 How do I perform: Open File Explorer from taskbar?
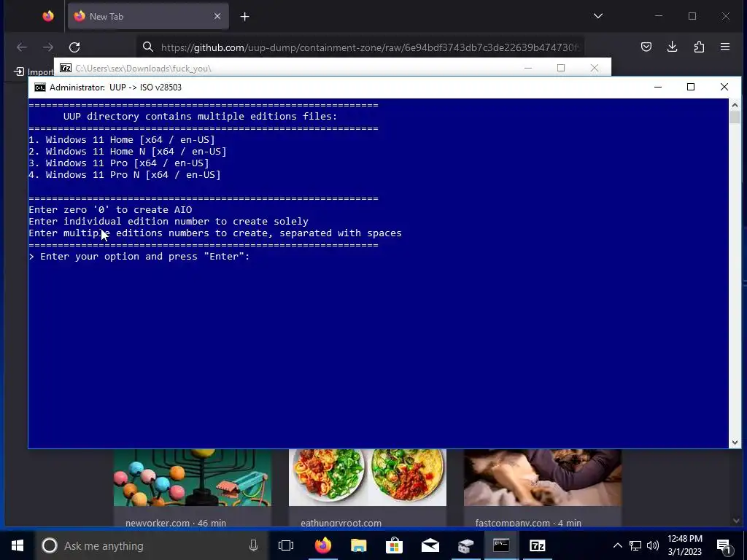(x=359, y=545)
